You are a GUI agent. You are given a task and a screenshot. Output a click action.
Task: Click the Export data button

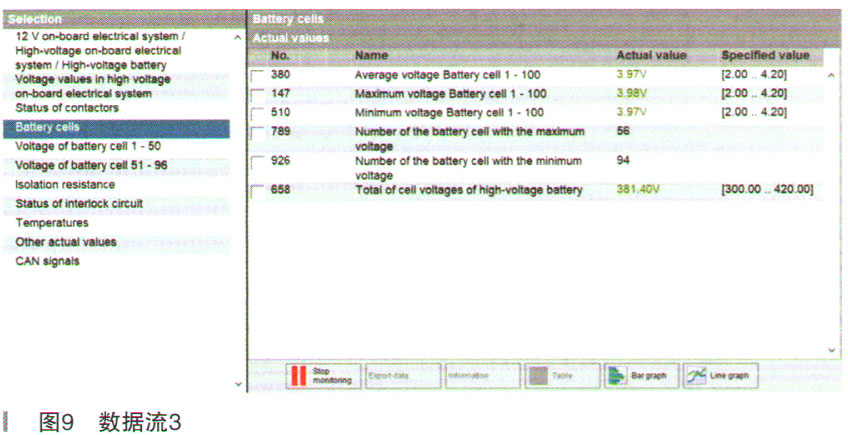point(403,375)
